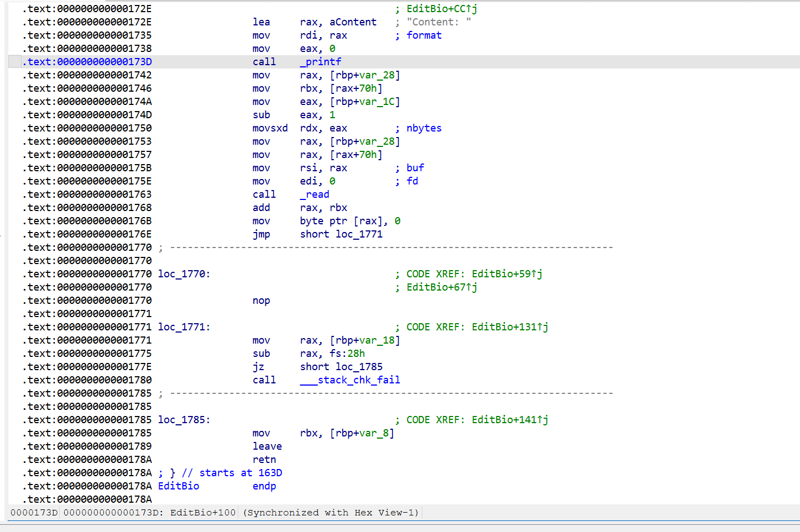The width and height of the screenshot is (800, 532).
Task: Click loc_1785 target in the jz instruction
Action: coord(359,367)
